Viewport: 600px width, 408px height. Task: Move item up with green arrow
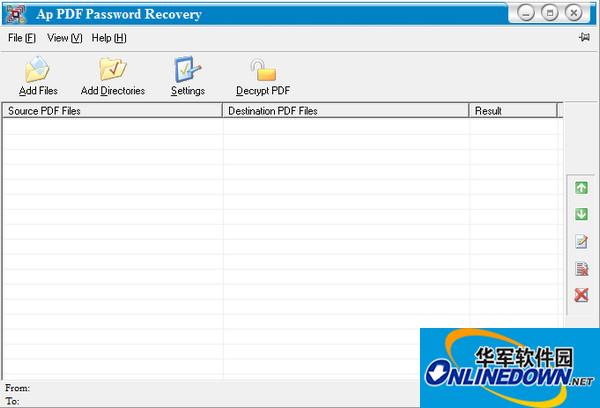pos(581,188)
